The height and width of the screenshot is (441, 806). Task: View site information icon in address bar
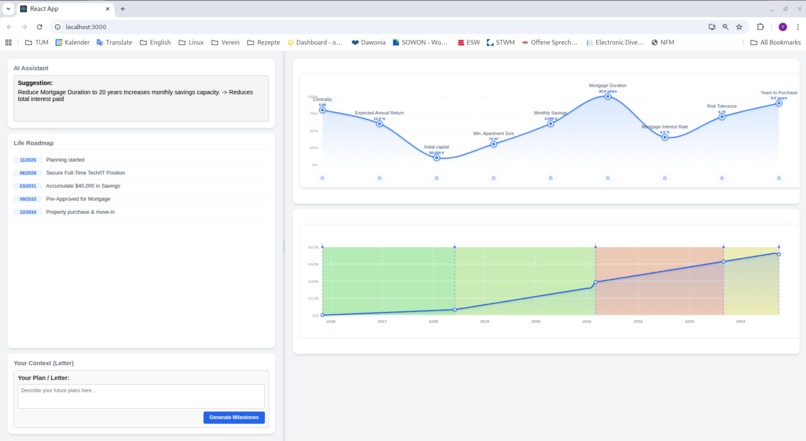(58, 27)
